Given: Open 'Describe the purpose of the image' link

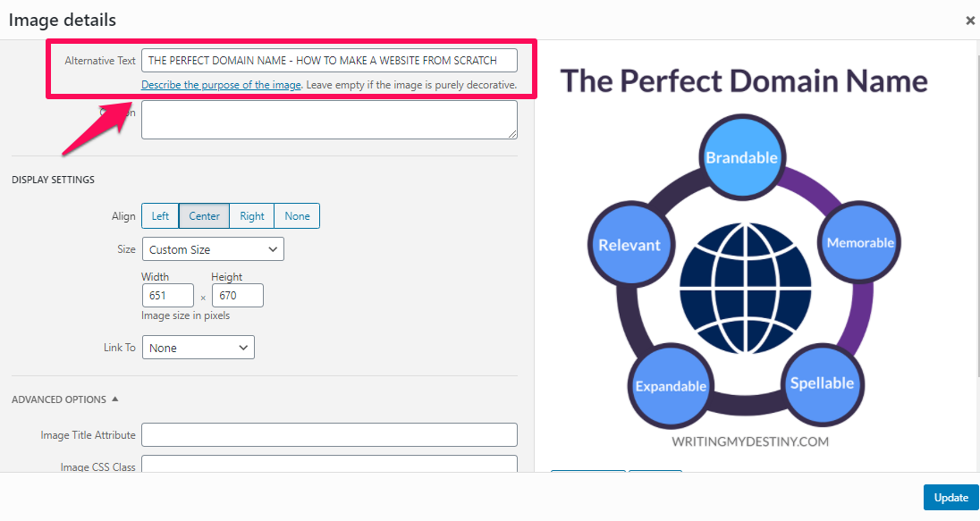Looking at the screenshot, I should (221, 85).
